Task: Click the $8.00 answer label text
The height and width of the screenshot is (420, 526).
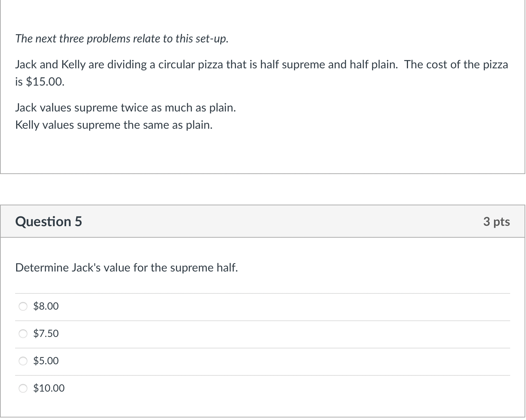Action: pos(46,307)
